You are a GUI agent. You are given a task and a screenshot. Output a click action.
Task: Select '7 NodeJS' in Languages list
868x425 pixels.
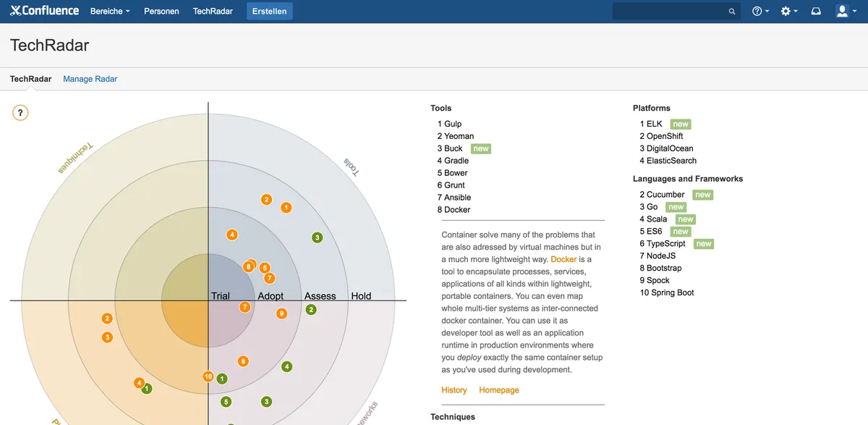[658, 256]
